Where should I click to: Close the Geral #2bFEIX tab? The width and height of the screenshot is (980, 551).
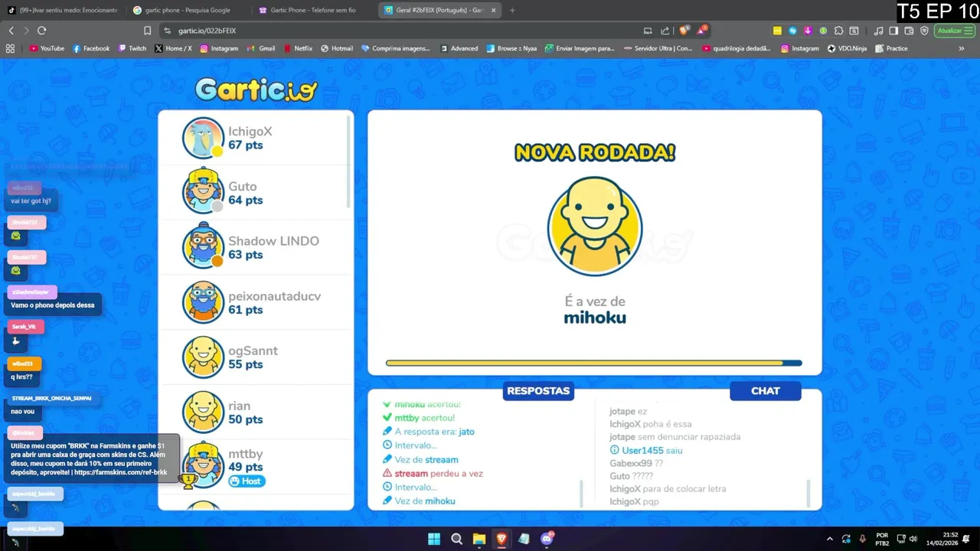coord(493,10)
